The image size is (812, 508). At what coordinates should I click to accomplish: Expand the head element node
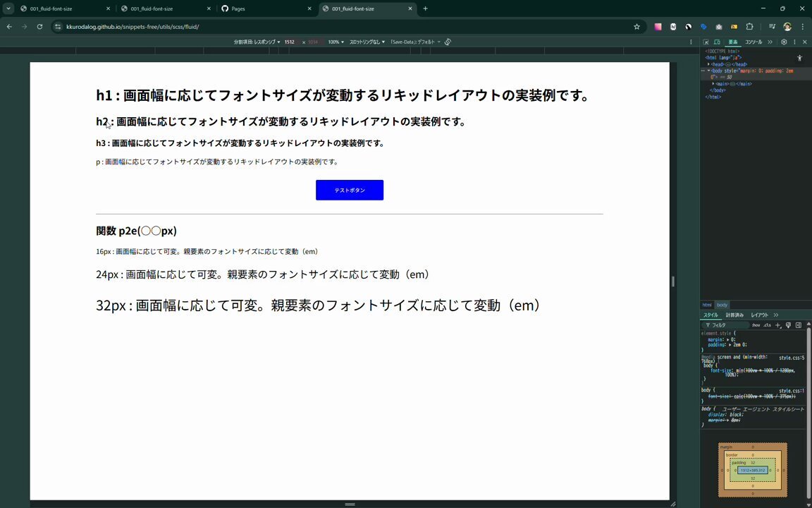[x=709, y=64]
